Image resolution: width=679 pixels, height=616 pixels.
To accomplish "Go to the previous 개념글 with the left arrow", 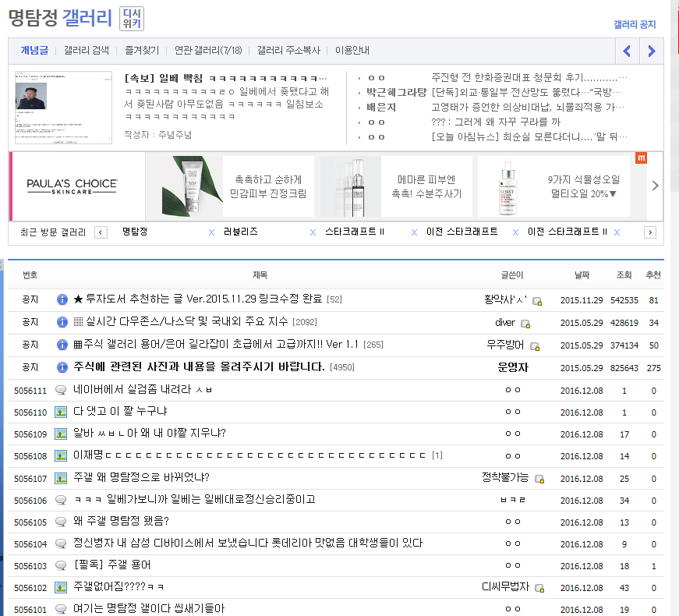I will coord(627,51).
